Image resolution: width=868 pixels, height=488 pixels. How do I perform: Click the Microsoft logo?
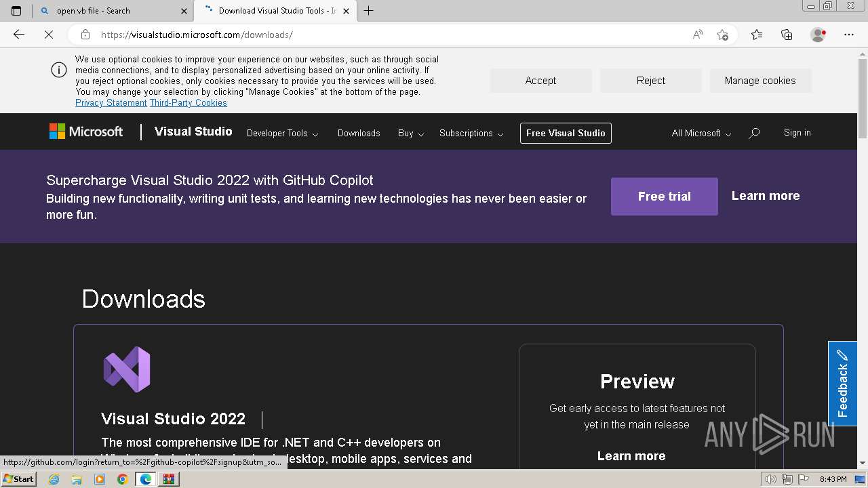click(86, 131)
